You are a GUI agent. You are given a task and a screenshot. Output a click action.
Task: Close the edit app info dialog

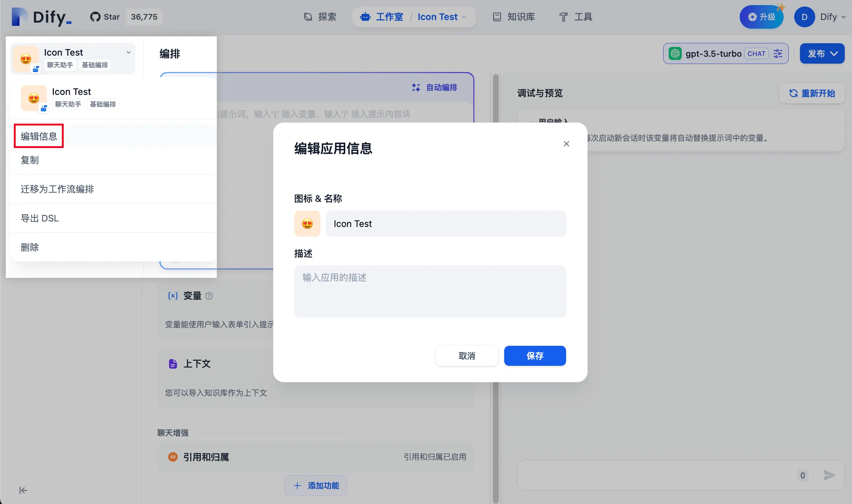tap(566, 144)
